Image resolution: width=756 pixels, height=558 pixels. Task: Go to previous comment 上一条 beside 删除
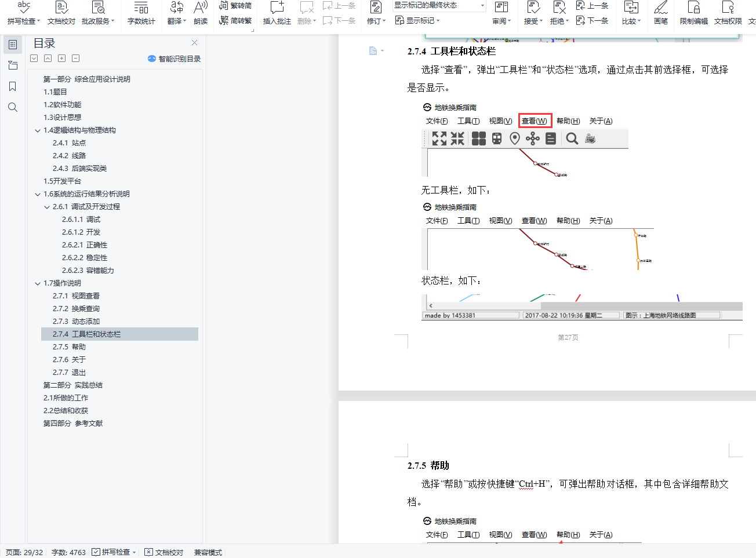coord(339,6)
